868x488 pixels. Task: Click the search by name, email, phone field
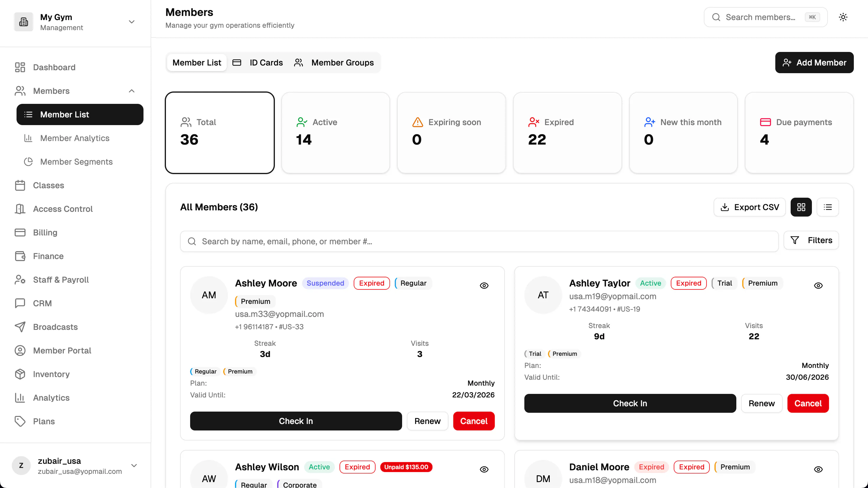[x=479, y=241]
